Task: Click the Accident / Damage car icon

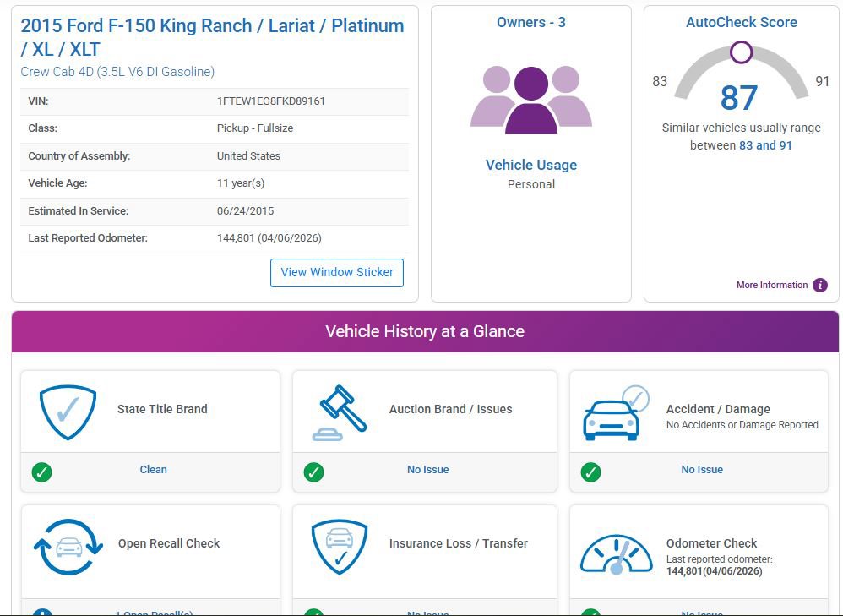Action: click(x=616, y=412)
